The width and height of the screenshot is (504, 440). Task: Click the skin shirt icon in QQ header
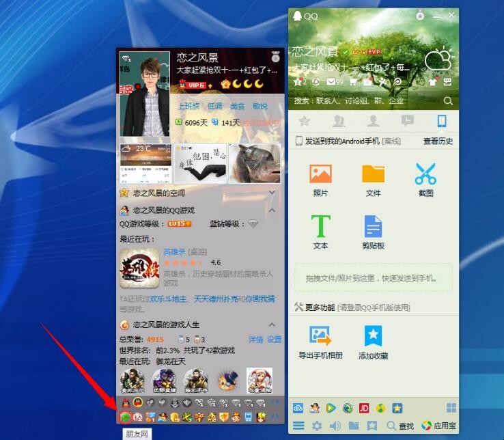[433, 81]
